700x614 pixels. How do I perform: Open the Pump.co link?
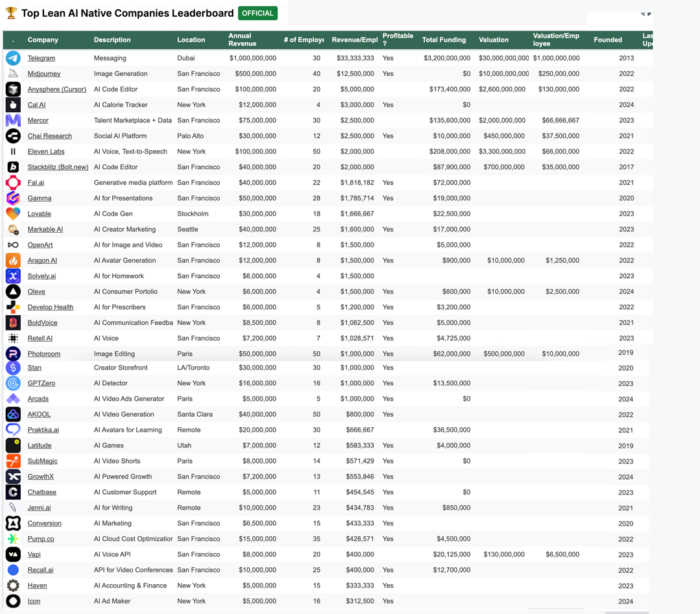click(41, 539)
